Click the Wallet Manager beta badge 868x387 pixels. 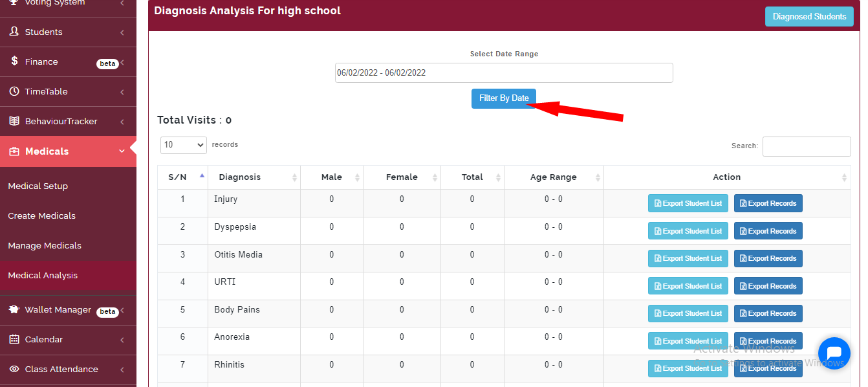click(x=107, y=312)
